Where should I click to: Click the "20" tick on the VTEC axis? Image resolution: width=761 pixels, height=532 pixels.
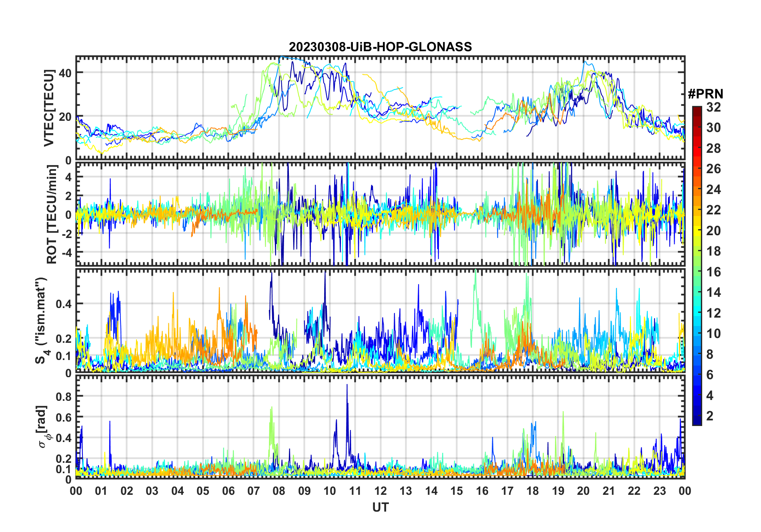[65, 117]
